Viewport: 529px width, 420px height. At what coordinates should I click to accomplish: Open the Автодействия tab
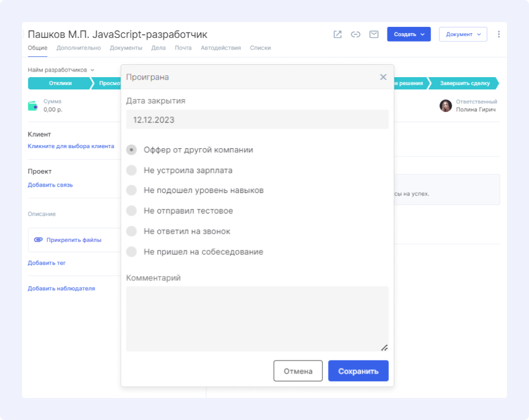[x=220, y=48]
